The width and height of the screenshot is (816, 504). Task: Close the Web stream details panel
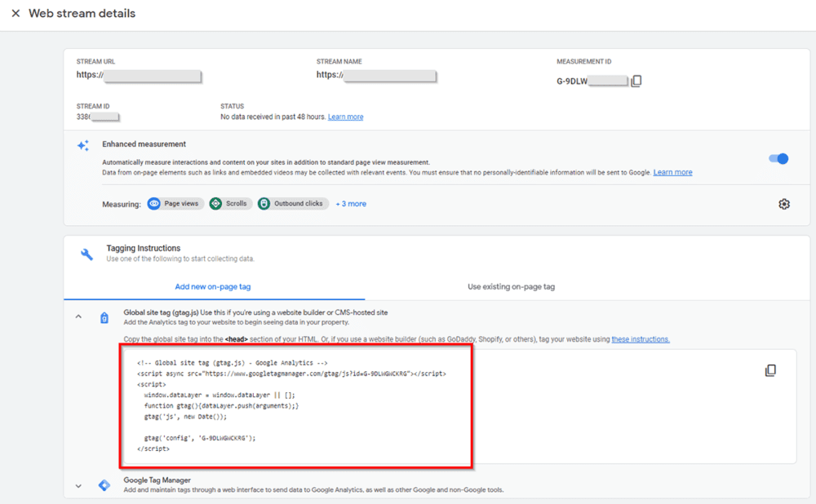(x=16, y=14)
